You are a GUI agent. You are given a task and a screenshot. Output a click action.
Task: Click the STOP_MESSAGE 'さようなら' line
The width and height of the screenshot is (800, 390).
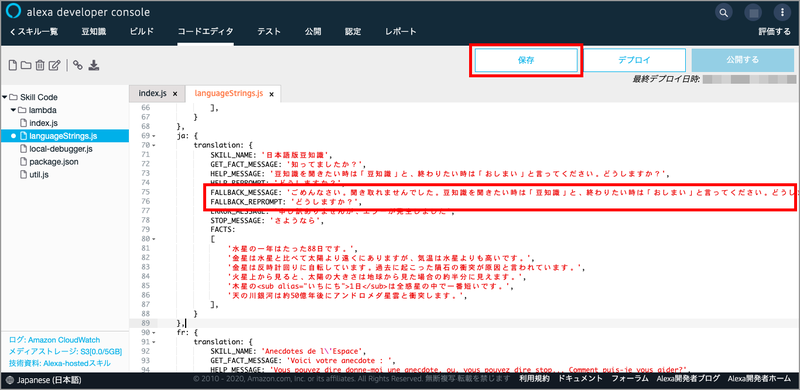click(x=268, y=220)
